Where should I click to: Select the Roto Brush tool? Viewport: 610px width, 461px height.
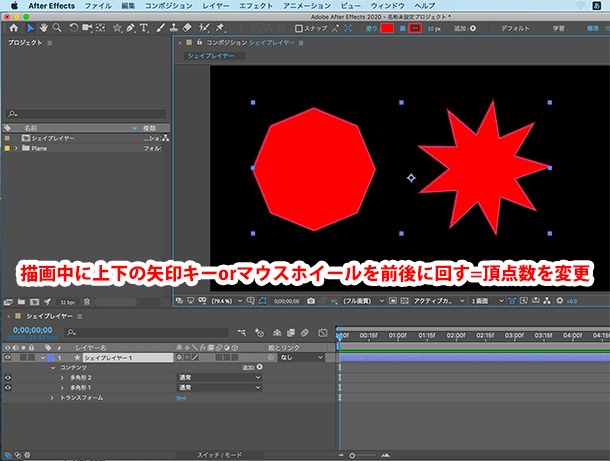click(x=203, y=28)
